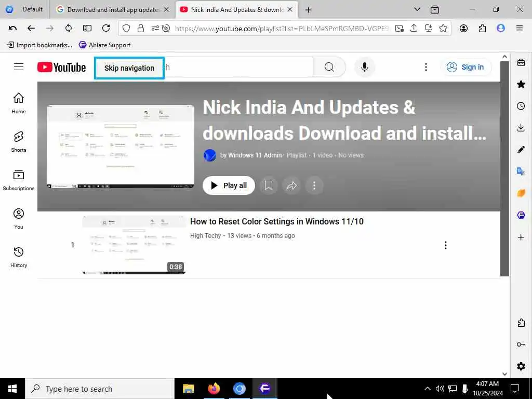Click the Sign in button

coord(465,67)
